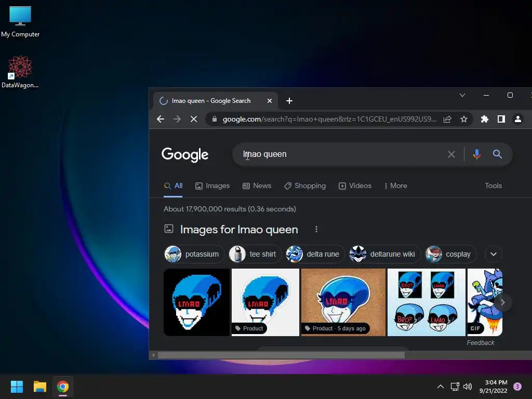The height and width of the screenshot is (399, 532).
Task: Switch to the Shopping results tab
Action: coord(305,185)
